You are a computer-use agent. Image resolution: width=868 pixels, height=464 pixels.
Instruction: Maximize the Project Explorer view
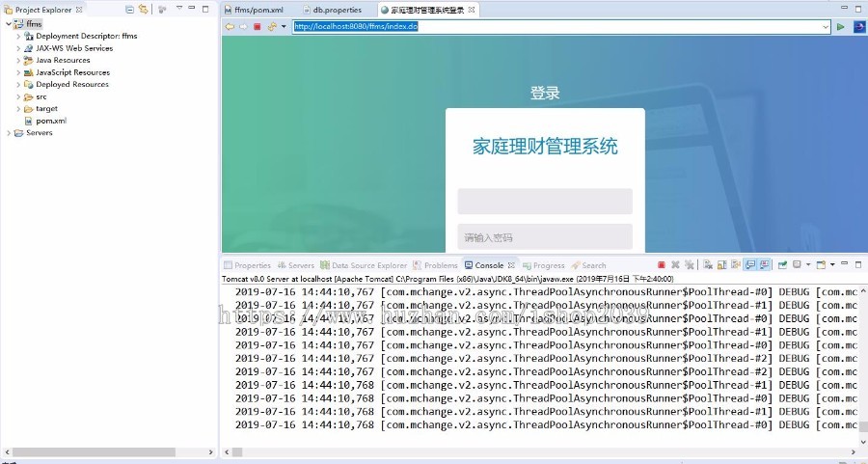[205, 9]
